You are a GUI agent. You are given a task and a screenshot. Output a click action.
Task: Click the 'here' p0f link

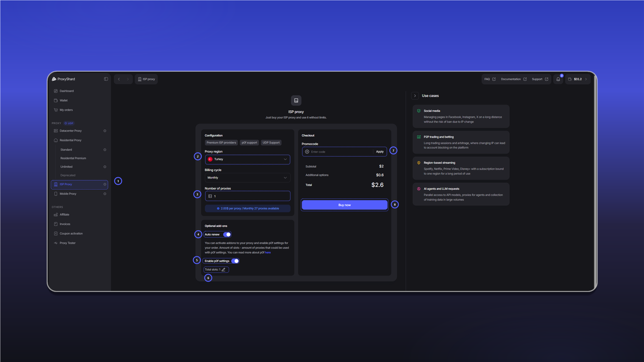pyautogui.click(x=268, y=252)
